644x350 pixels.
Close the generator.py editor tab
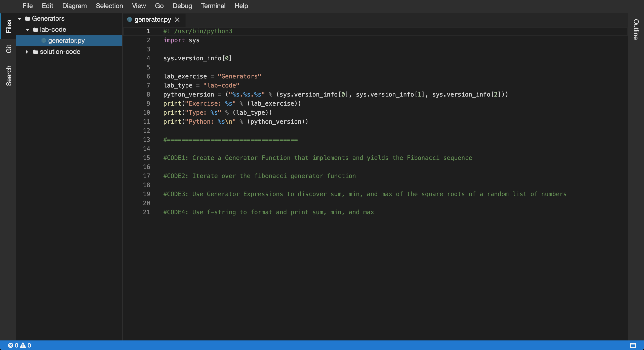(x=177, y=19)
